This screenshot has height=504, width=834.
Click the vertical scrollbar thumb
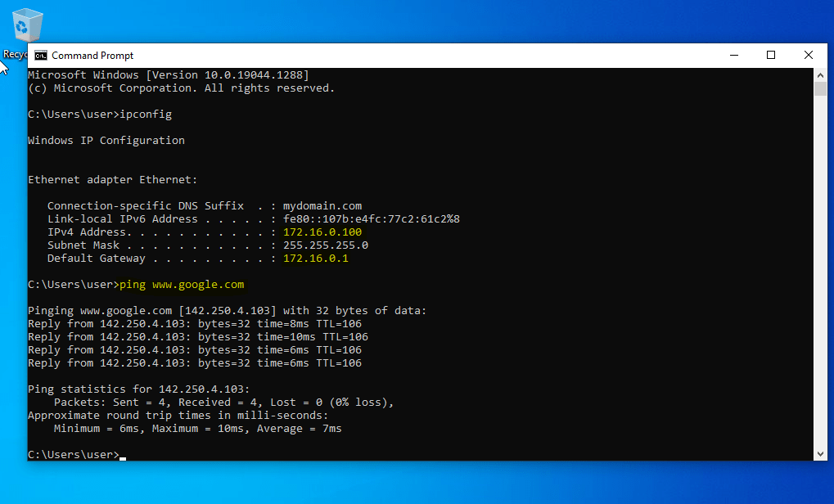coord(820,89)
